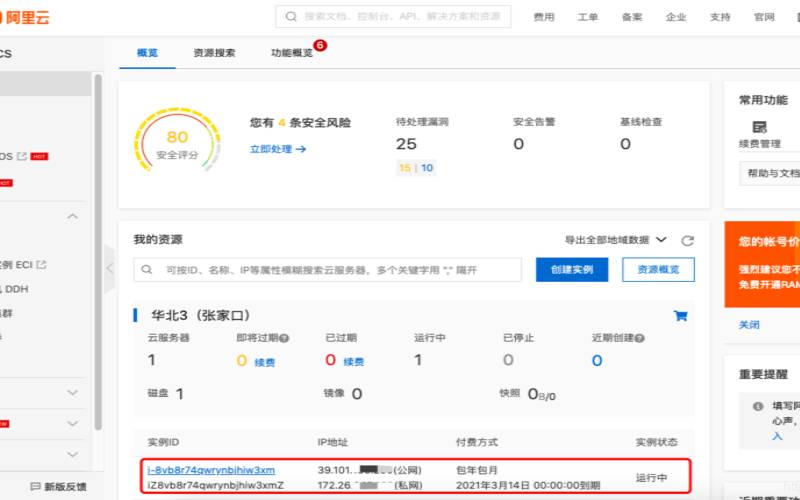Click the orange account banner
The height and width of the screenshot is (500, 800).
click(762, 264)
